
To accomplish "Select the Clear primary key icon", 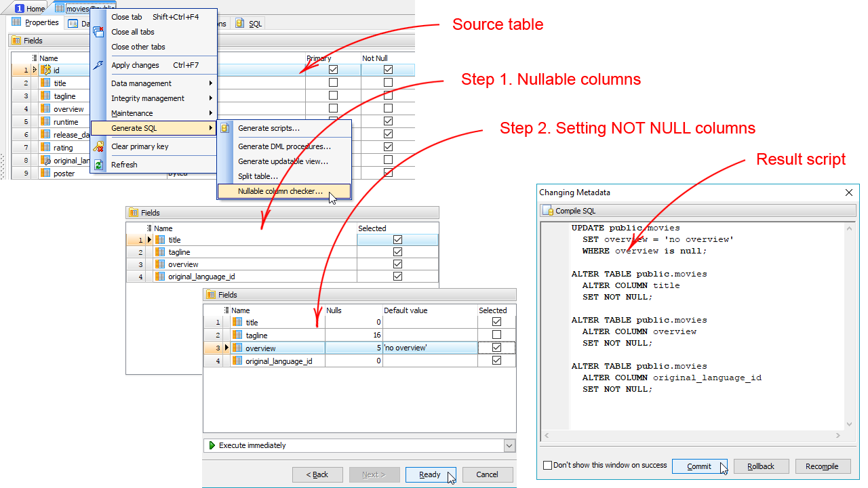I will coord(98,146).
